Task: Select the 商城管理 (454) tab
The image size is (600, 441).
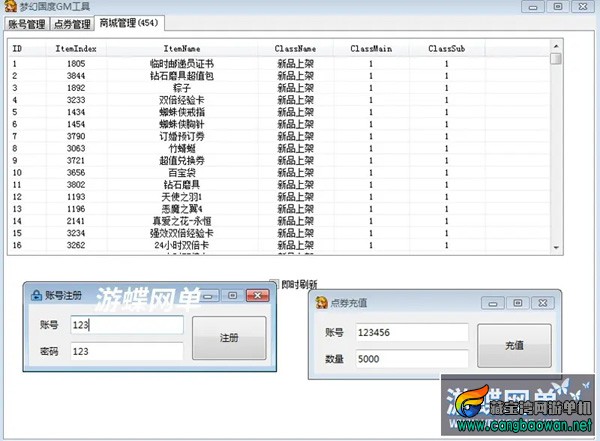Action: click(x=129, y=23)
